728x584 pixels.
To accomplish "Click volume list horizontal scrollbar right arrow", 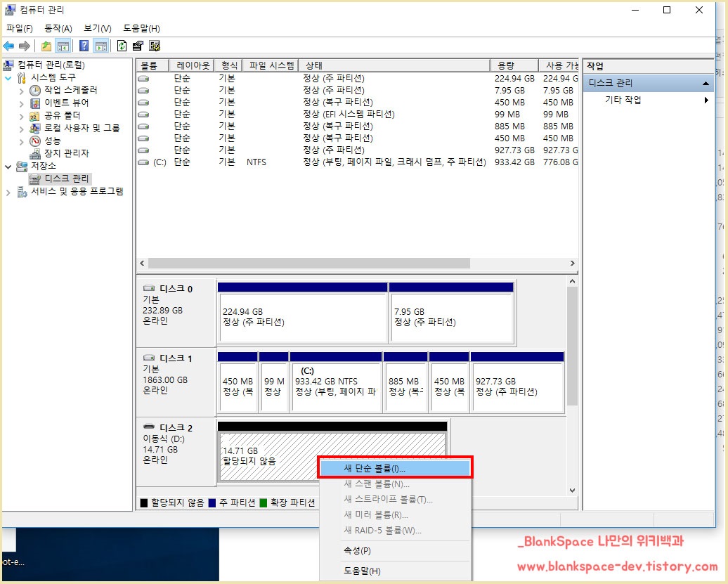I will click(x=573, y=264).
